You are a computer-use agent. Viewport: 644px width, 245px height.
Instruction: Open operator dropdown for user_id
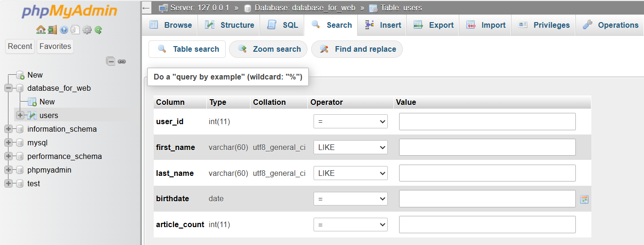click(350, 121)
